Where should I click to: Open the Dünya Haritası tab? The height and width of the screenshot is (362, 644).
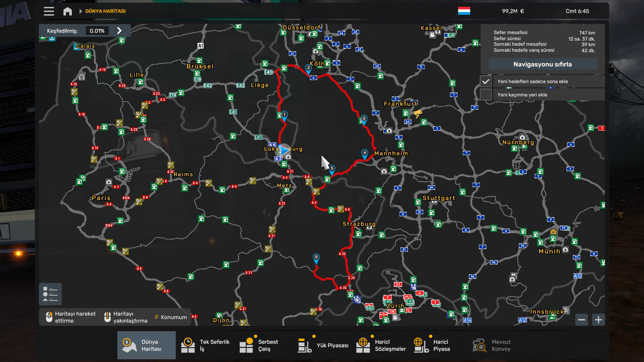point(147,345)
